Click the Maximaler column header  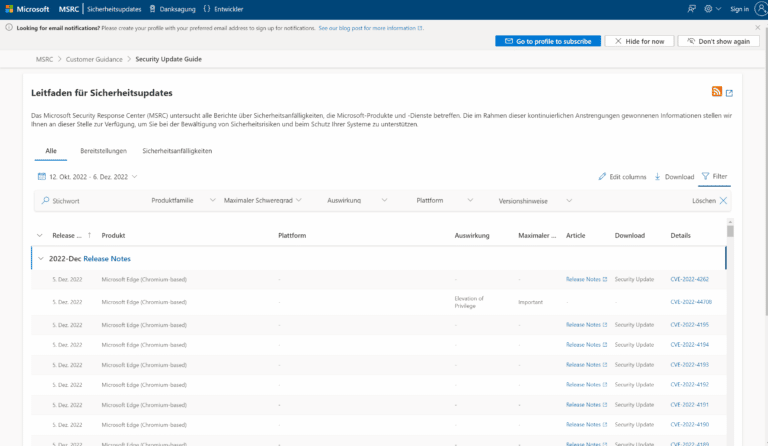tap(537, 235)
